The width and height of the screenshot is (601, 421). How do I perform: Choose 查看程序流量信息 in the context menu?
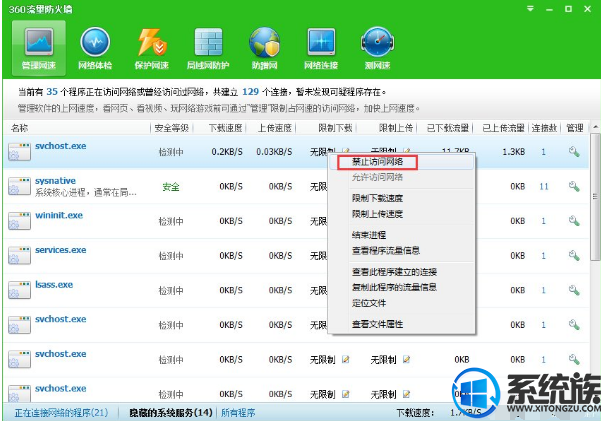tap(386, 251)
